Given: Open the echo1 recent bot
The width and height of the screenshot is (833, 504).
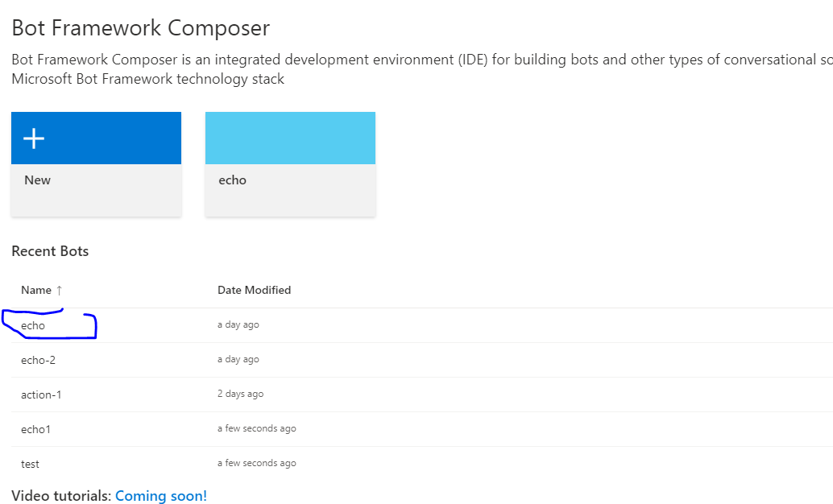Looking at the screenshot, I should (x=35, y=429).
